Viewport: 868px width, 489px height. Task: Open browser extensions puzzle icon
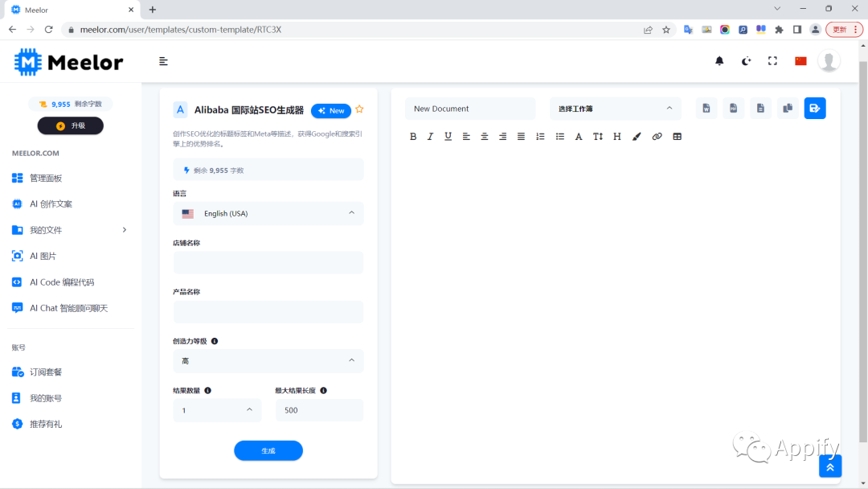[x=779, y=30]
